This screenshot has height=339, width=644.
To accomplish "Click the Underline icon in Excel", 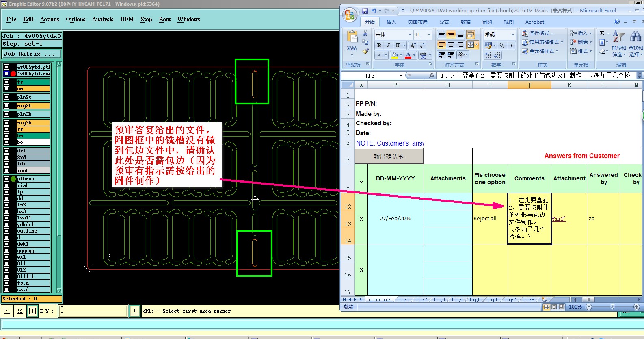I will [x=398, y=46].
